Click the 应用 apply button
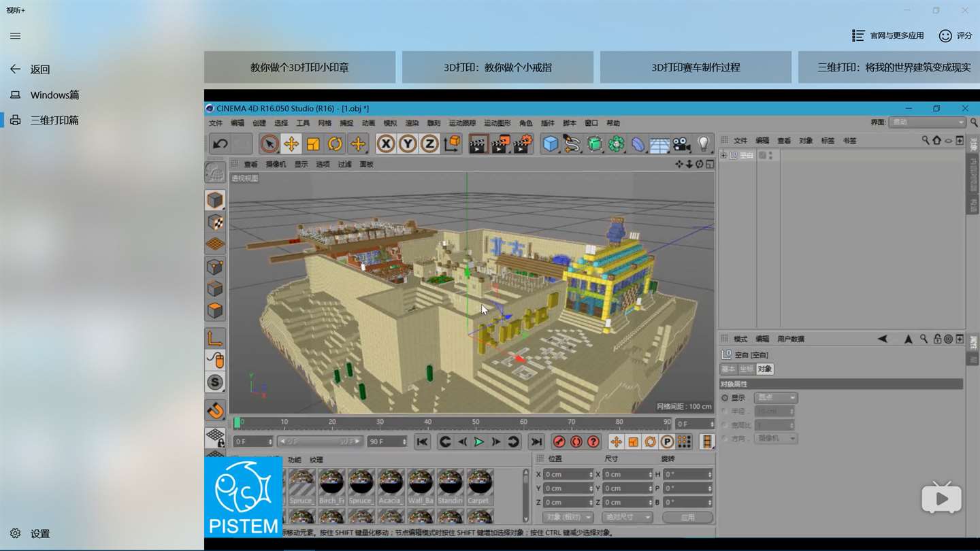980x551 pixels. [x=688, y=517]
